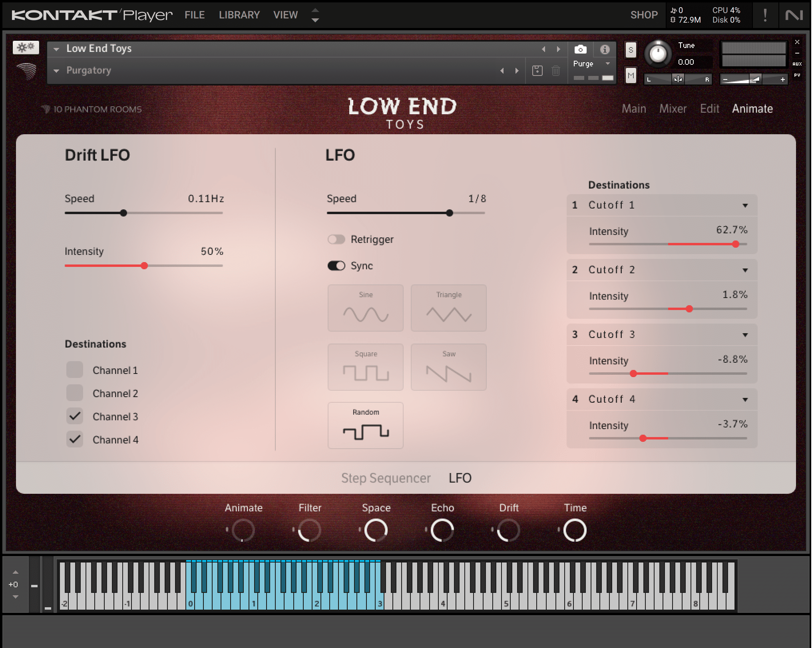Switch to the Edit tab

point(709,109)
